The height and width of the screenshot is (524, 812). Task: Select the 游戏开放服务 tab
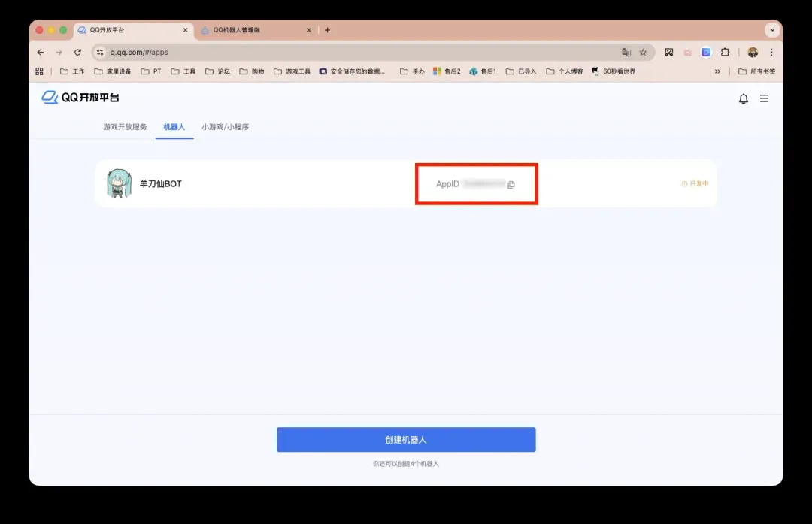tap(125, 127)
